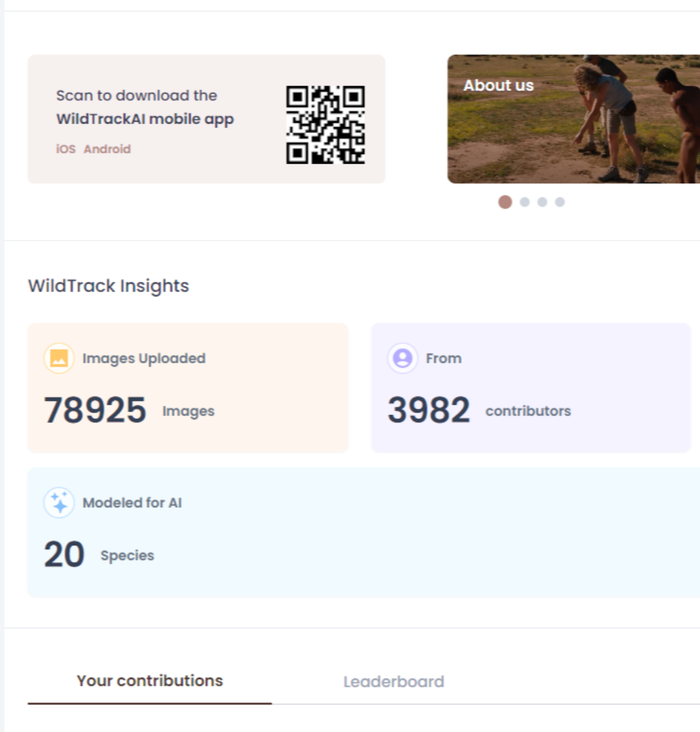Viewport: 700px width, 732px height.
Task: Click the 'Scan to download the' text
Action: tap(137, 95)
